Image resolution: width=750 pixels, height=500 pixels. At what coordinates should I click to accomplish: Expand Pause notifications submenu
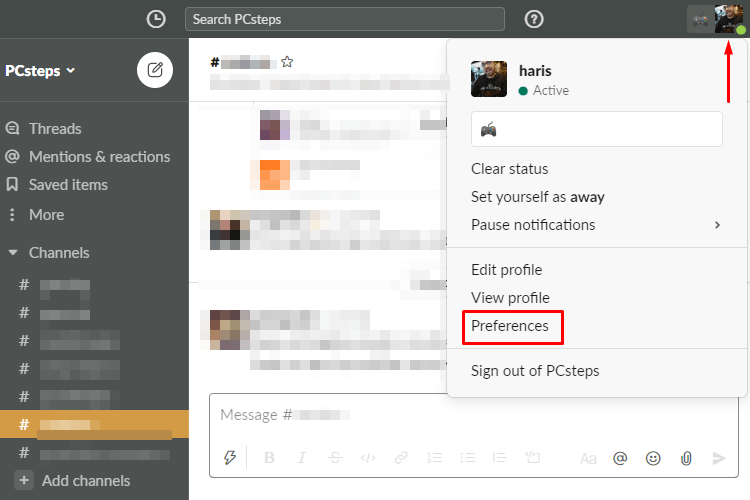point(596,225)
